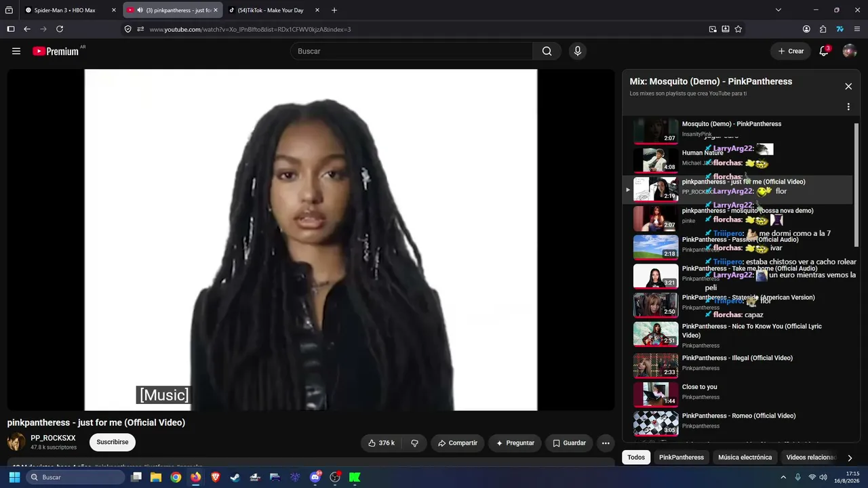Image resolution: width=868 pixels, height=488 pixels.
Task: Open volume control in system tray
Action: tap(823, 477)
